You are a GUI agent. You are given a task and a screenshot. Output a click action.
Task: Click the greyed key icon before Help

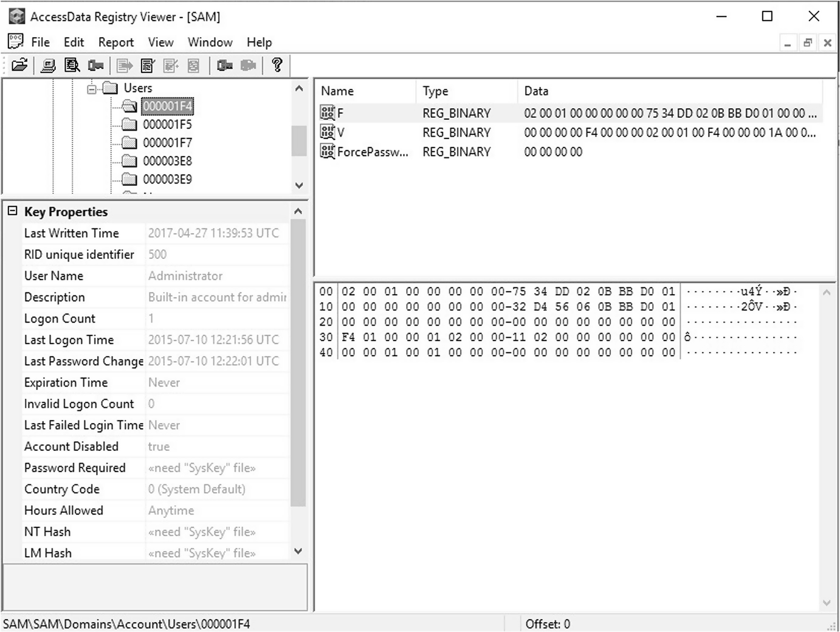[248, 65]
